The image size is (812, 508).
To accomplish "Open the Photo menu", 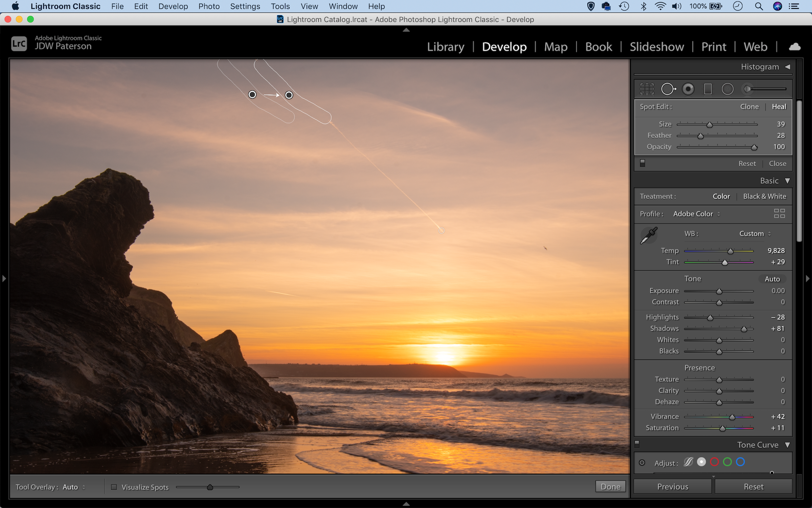I will 209,6.
